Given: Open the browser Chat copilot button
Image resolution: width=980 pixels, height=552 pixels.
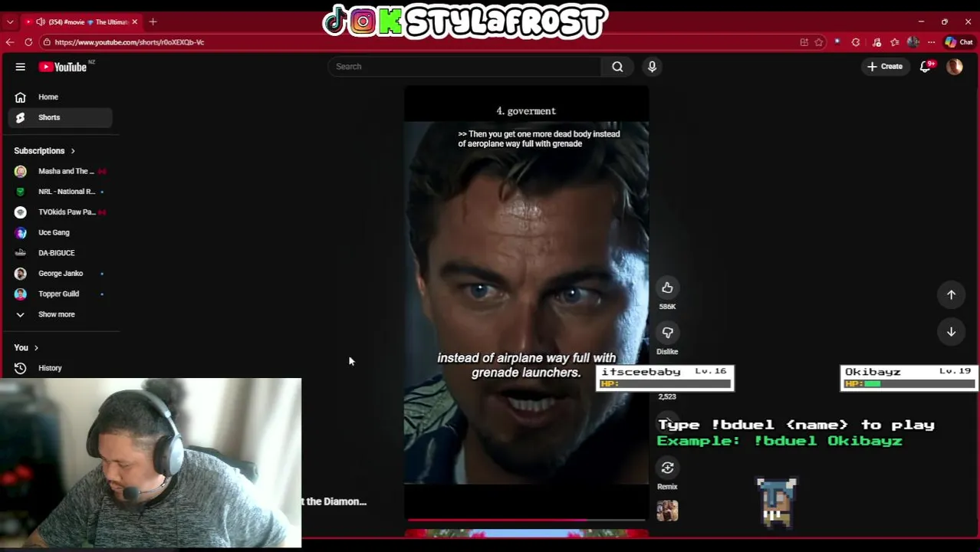Looking at the screenshot, I should (959, 42).
